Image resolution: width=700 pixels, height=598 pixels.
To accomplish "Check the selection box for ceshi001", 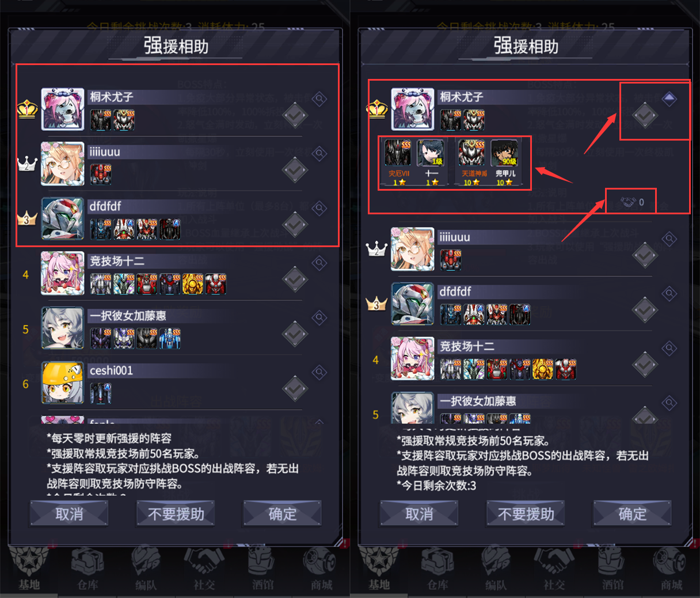I will (295, 388).
